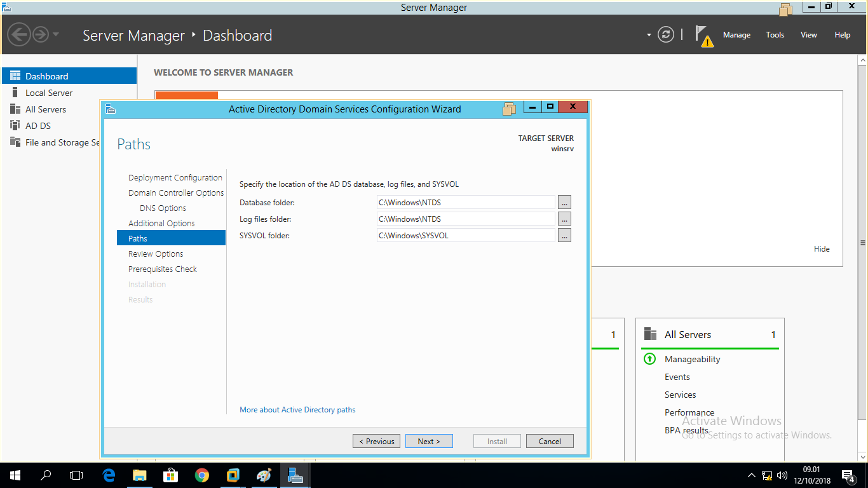Click the wizard title bar icon
The height and width of the screenshot is (488, 868).
tap(111, 109)
